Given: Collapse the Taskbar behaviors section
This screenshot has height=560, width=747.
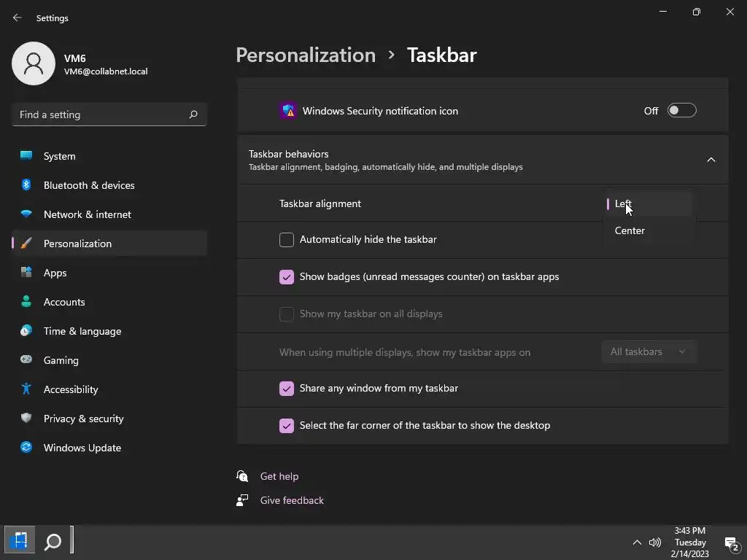Looking at the screenshot, I should click(711, 160).
